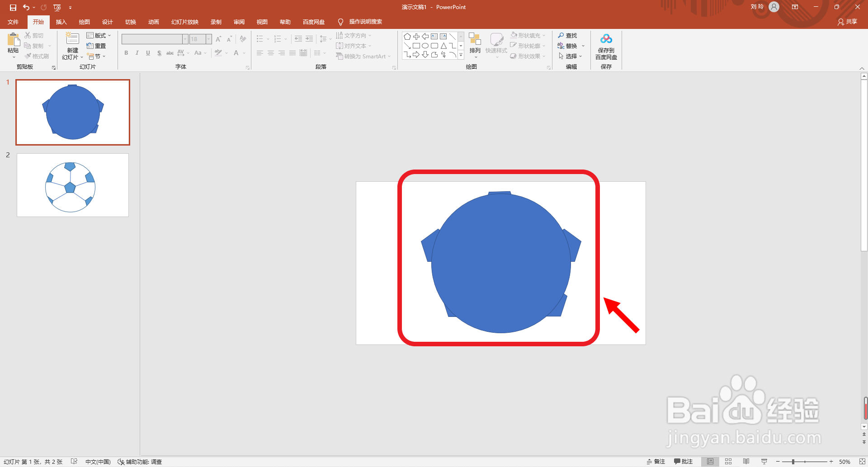Toggle Bold formatting
The image size is (868, 467).
(x=126, y=53)
